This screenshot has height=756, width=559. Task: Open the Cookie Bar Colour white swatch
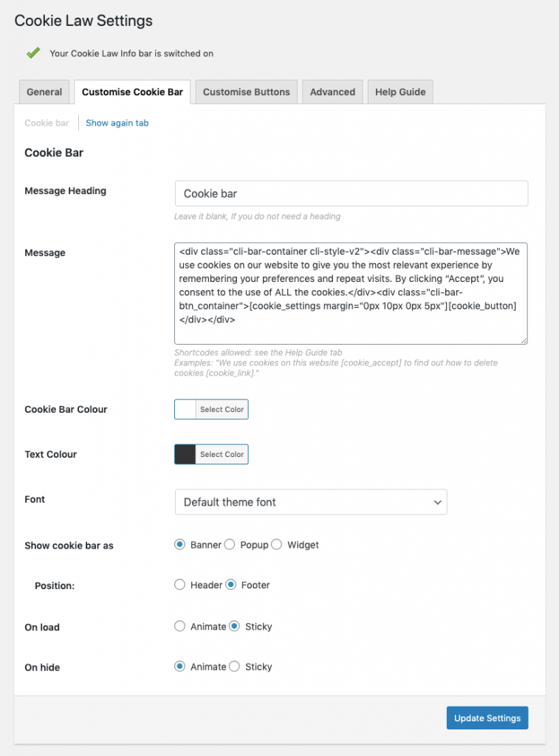pyautogui.click(x=185, y=409)
